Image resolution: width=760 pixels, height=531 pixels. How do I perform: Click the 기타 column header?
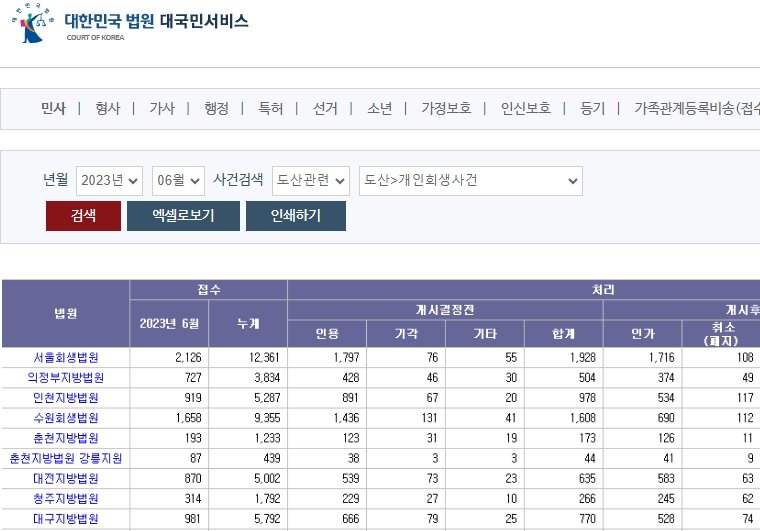[485, 334]
